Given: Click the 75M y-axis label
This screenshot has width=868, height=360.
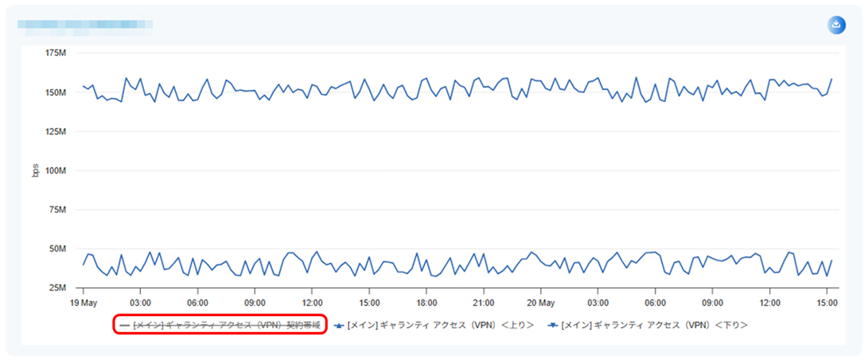Looking at the screenshot, I should pyautogui.click(x=59, y=210).
